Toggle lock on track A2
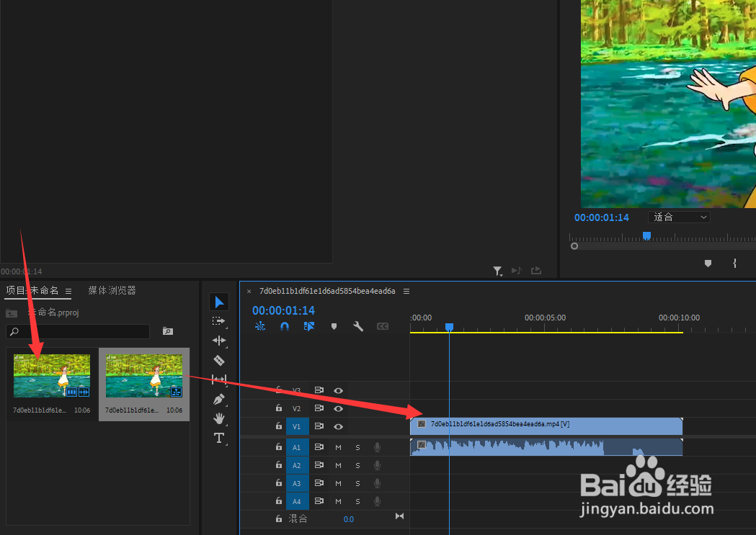The width and height of the screenshot is (756, 535). 279,464
